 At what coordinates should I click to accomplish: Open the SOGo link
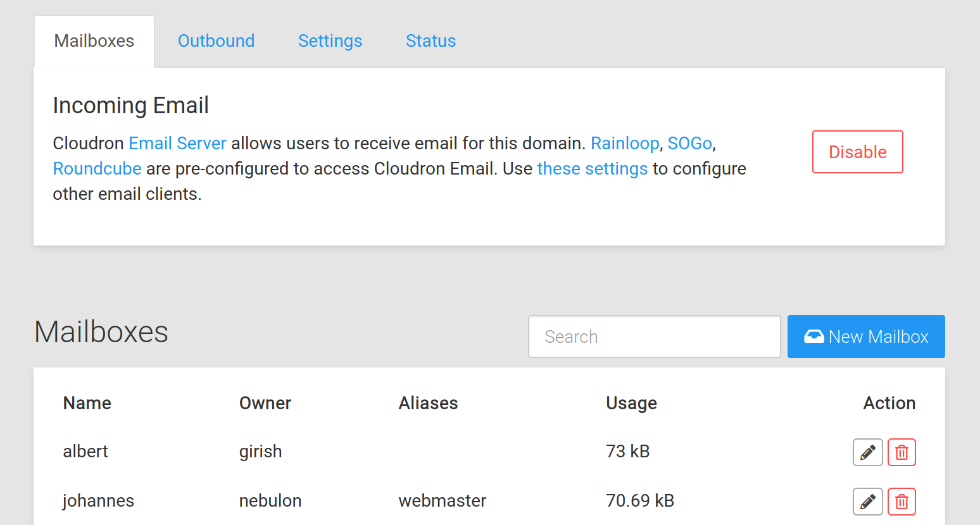(690, 144)
